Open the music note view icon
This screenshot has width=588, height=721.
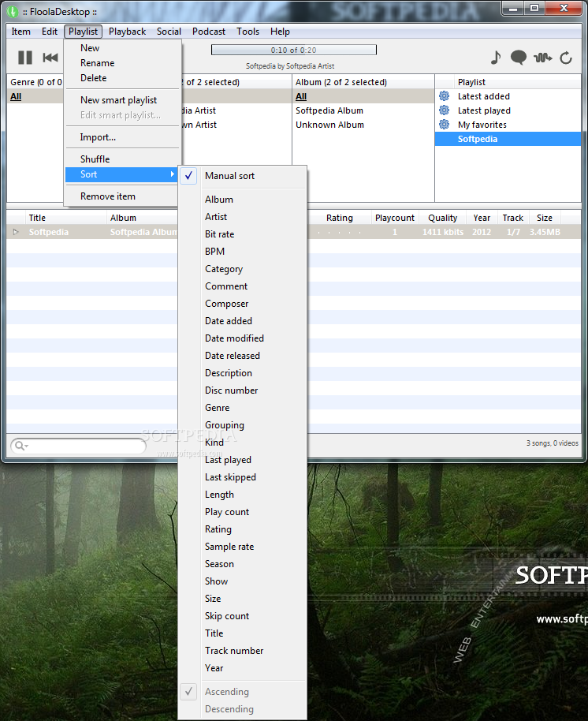tap(496, 58)
